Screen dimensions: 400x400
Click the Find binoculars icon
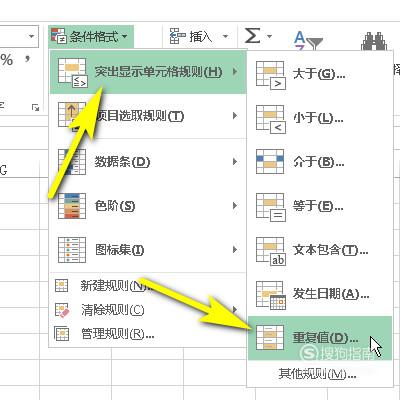[x=374, y=41]
